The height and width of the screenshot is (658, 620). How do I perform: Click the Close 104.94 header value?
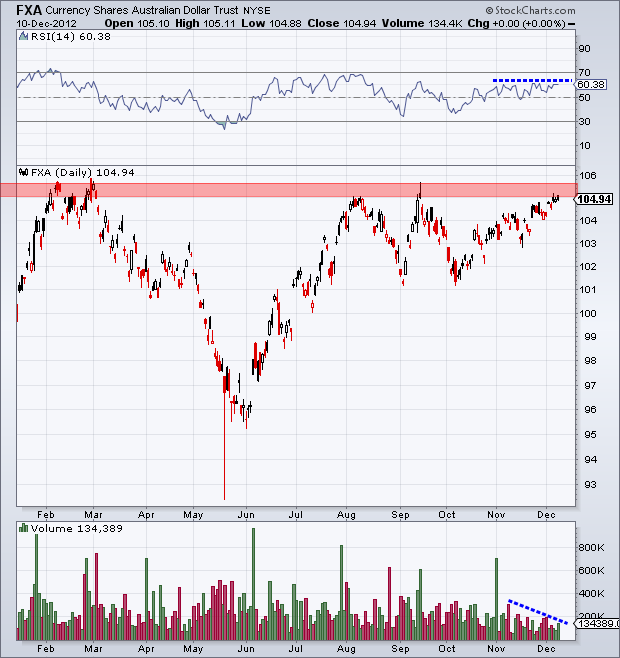click(342, 24)
